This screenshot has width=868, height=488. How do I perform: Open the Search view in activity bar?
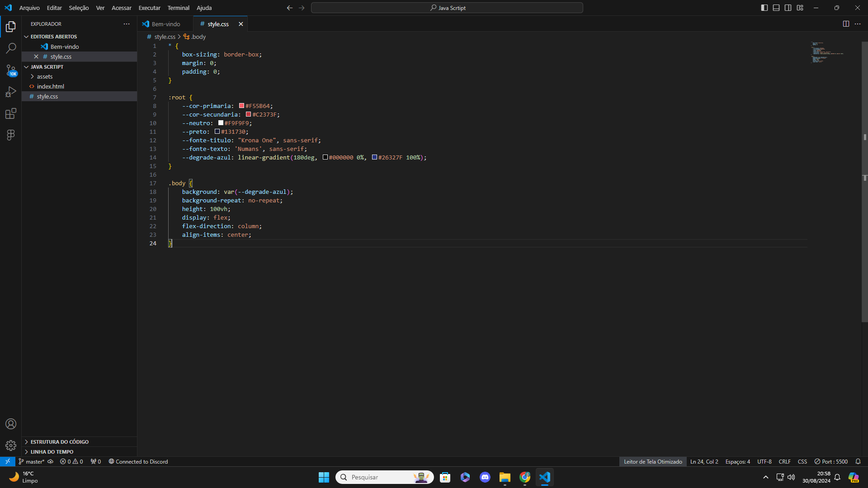click(x=11, y=48)
